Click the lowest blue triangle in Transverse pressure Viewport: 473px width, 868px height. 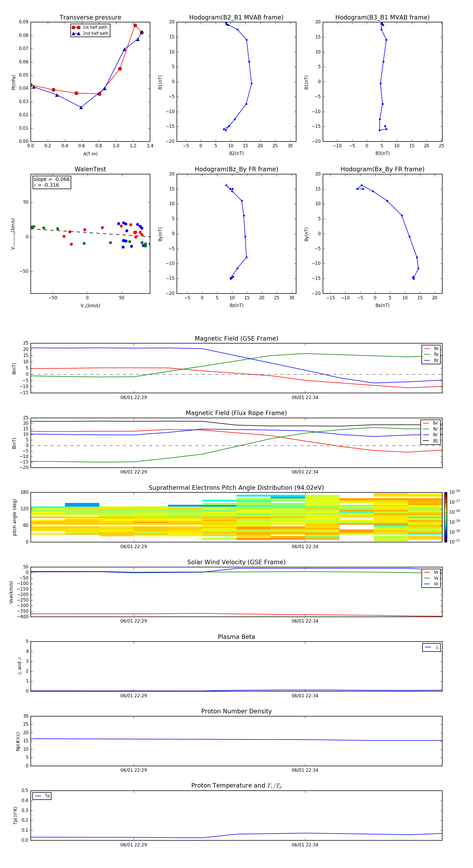[x=81, y=108]
